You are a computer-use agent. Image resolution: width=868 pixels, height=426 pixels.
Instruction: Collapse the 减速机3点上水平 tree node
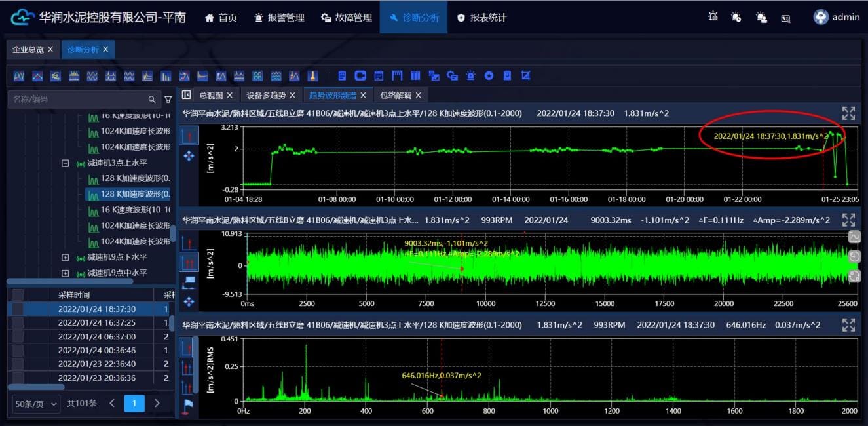point(65,163)
